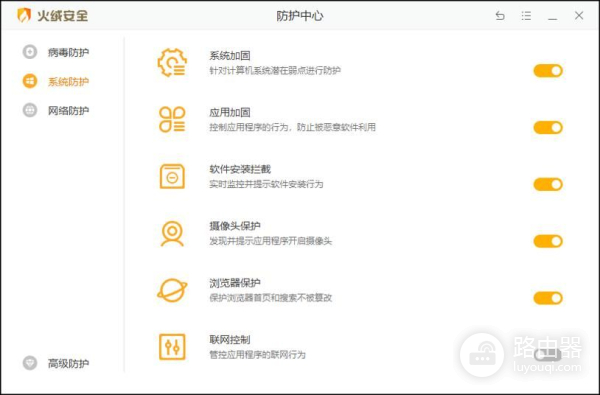Toggle off 系统加固 switch
600x395 pixels.
pos(548,71)
